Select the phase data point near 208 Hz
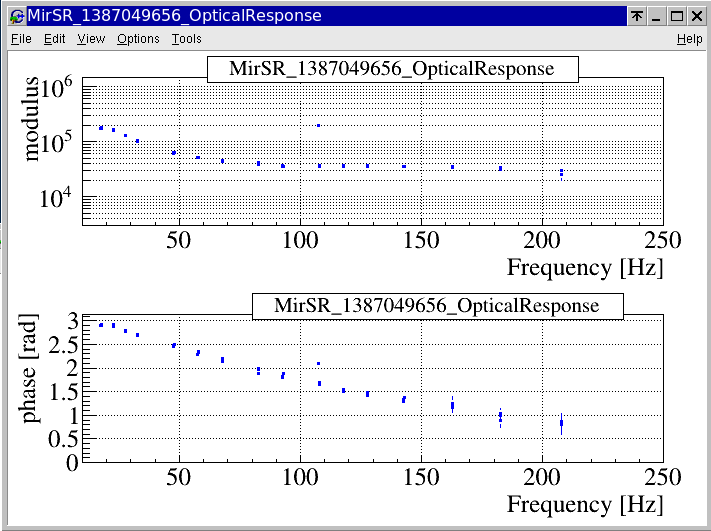This screenshot has height=531, width=711. (x=561, y=423)
